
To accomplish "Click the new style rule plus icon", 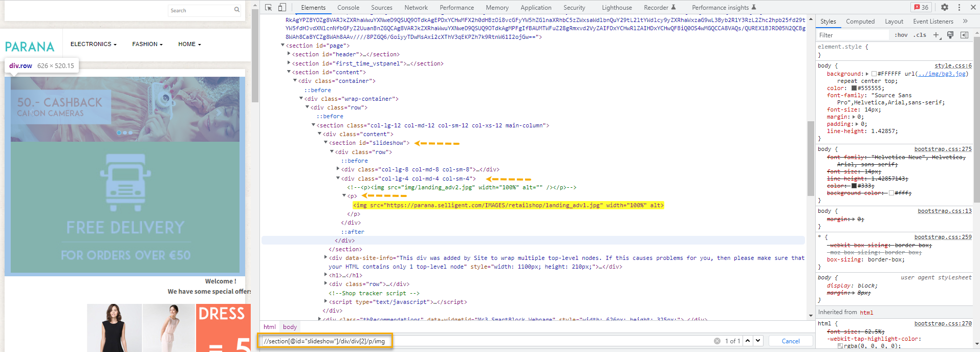I will pyautogui.click(x=936, y=35).
